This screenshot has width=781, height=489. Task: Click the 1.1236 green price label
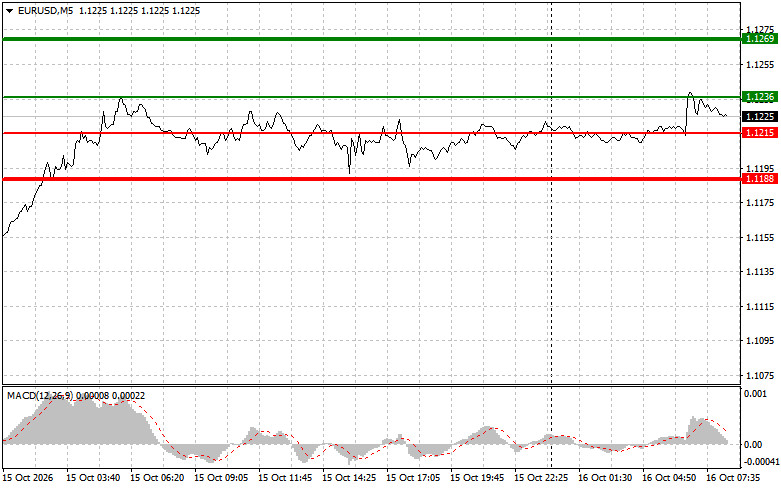pyautogui.click(x=760, y=97)
